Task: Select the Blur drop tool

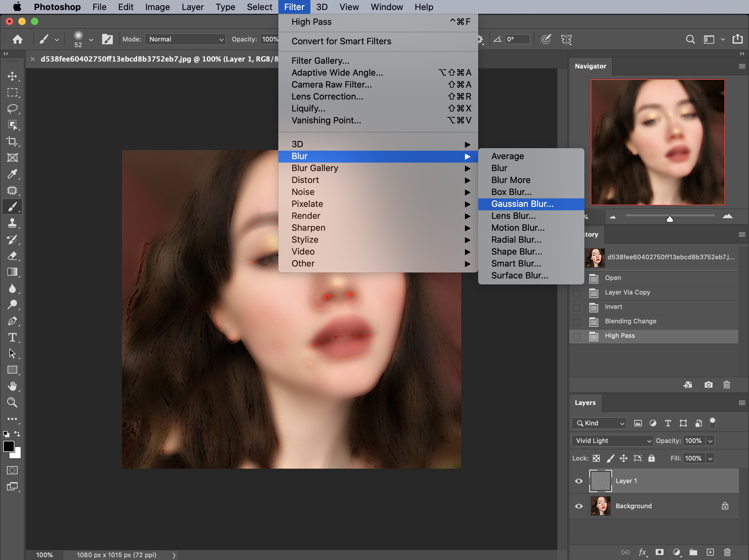Action: point(13,288)
